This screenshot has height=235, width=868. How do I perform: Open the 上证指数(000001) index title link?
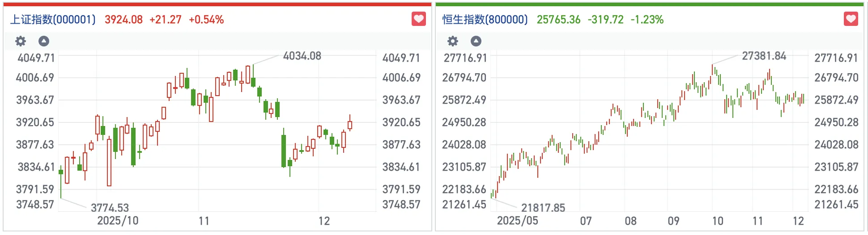53,20
